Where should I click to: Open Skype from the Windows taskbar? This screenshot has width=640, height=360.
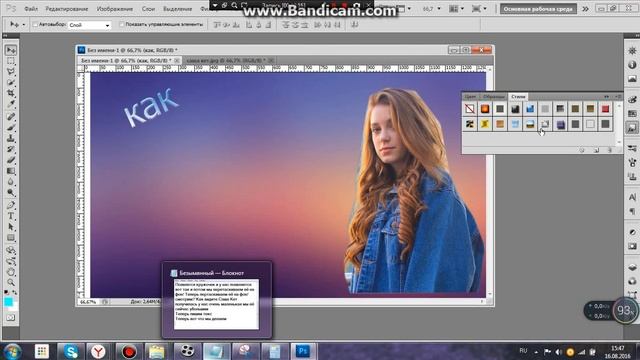[x=71, y=351]
